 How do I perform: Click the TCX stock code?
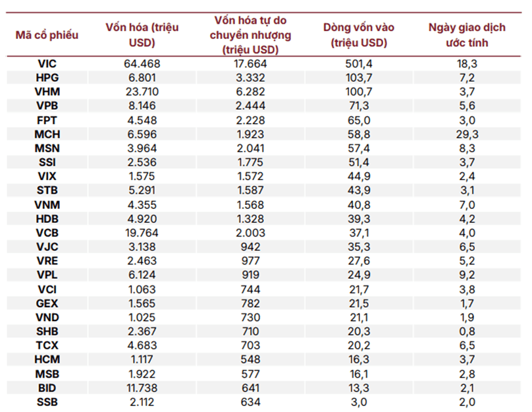point(47,345)
